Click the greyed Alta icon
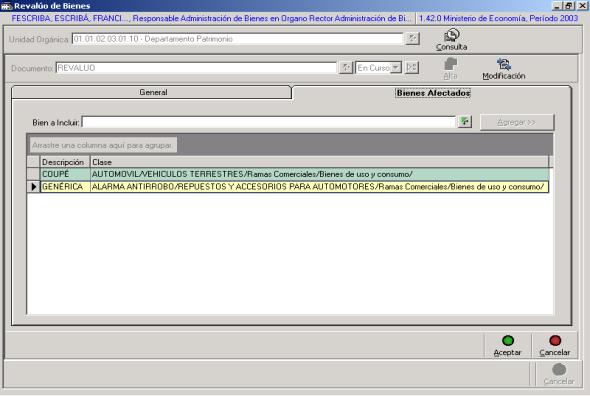This screenshot has height=396, width=590. [x=450, y=64]
